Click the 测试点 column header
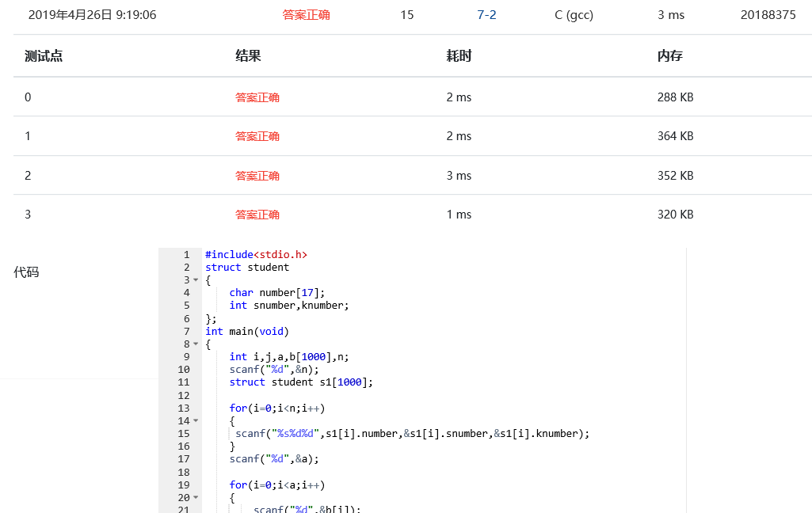The height and width of the screenshot is (513, 812). point(44,56)
